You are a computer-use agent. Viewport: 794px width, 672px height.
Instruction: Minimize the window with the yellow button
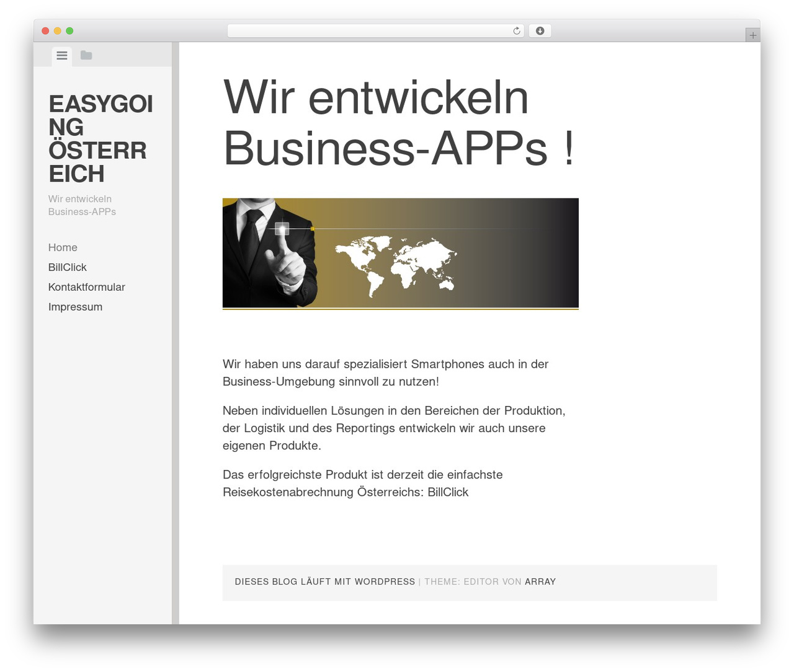(58, 31)
